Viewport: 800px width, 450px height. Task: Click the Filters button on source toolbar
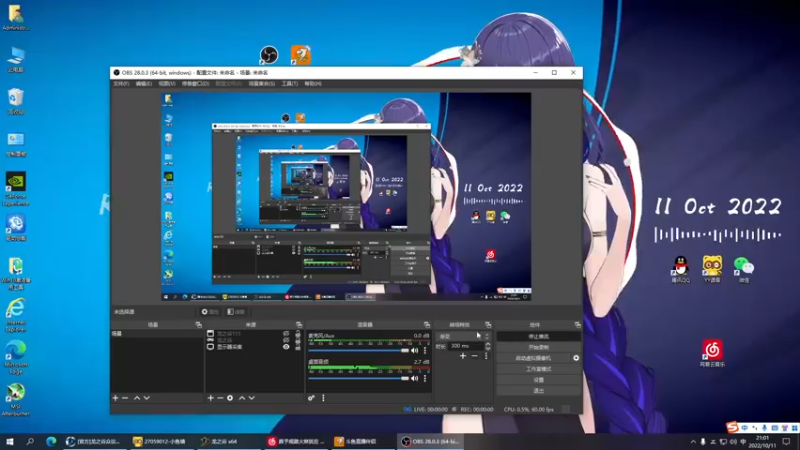(x=236, y=312)
